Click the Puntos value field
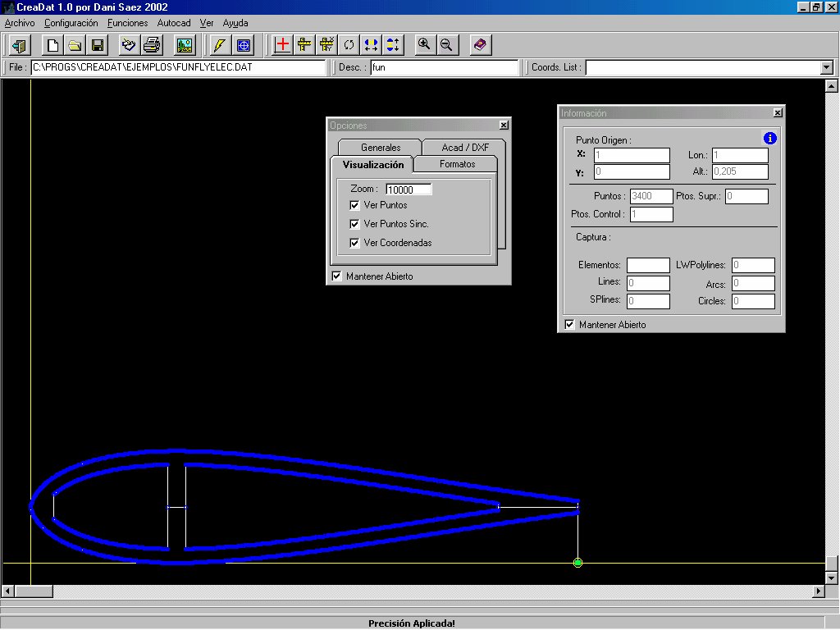 651,196
